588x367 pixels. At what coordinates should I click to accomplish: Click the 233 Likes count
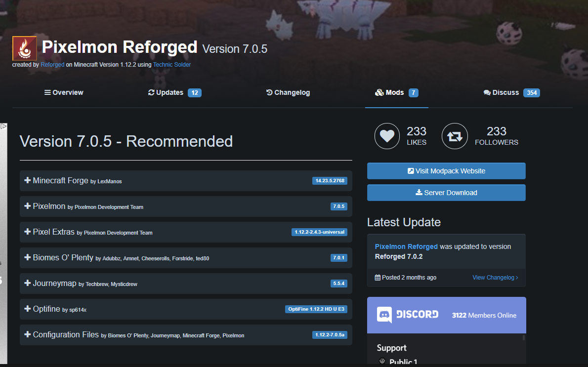(417, 131)
